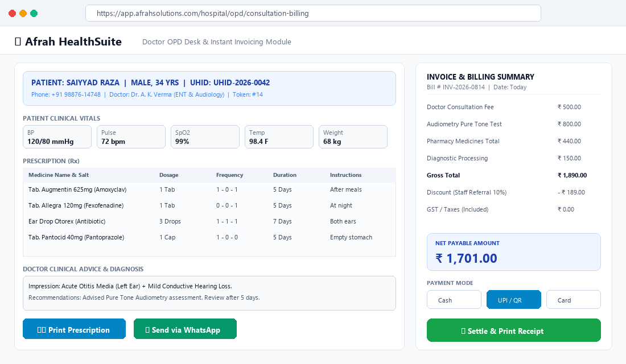626x364 pixels.
Task: Click the Afrah HealthSuite logo
Action: click(x=68, y=42)
